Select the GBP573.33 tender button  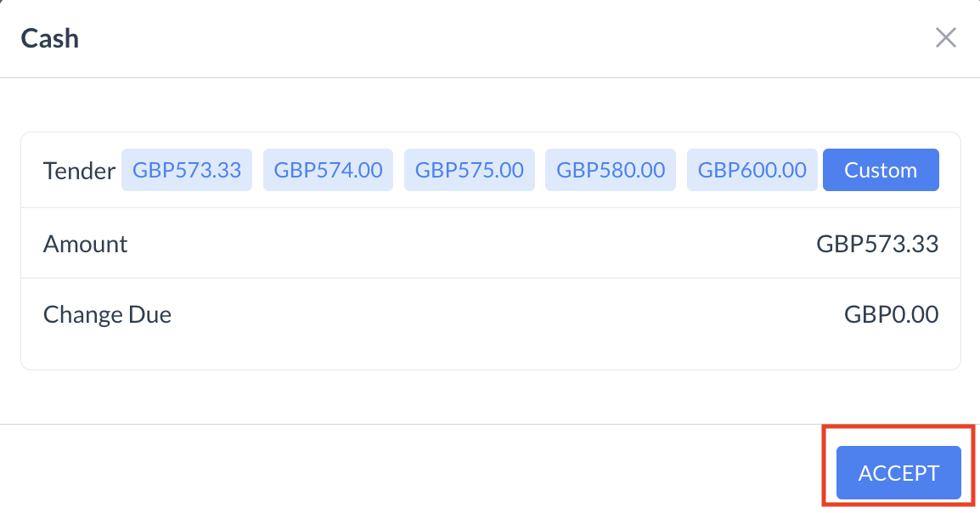[x=187, y=170]
